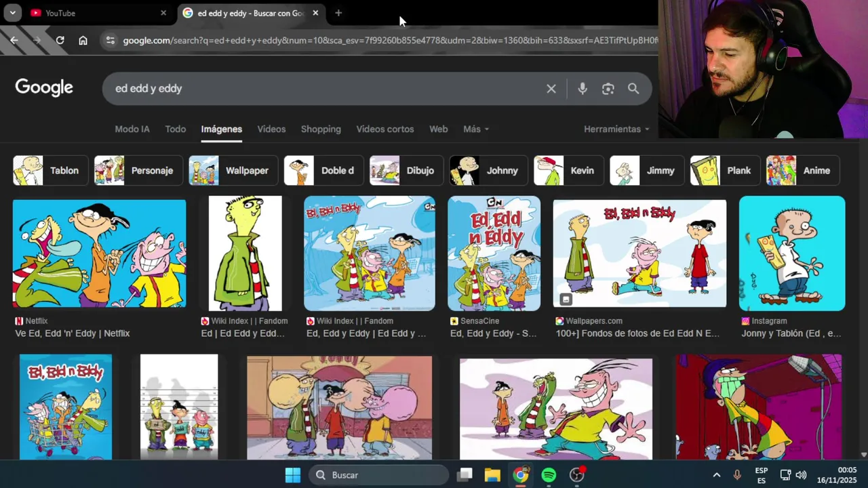Filter by the Plank chip
Viewport: 868px width, 488px height.
click(726, 171)
